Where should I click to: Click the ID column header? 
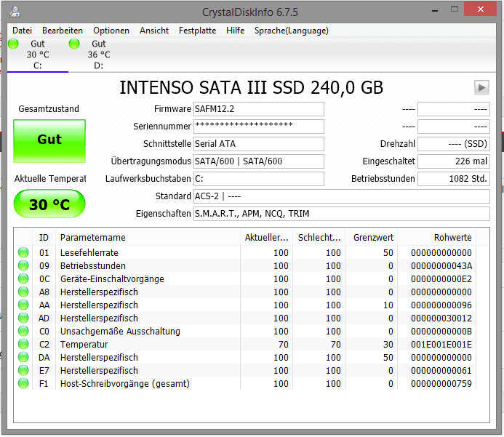tap(44, 238)
